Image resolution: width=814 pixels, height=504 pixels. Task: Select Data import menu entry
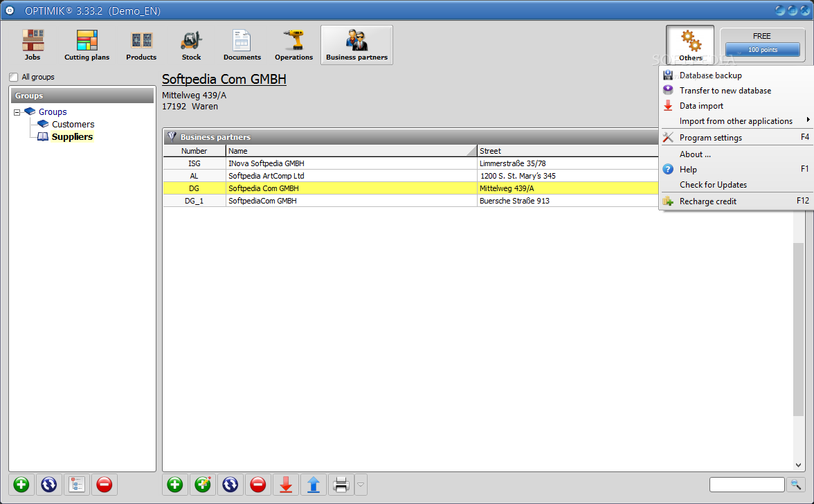click(736, 106)
